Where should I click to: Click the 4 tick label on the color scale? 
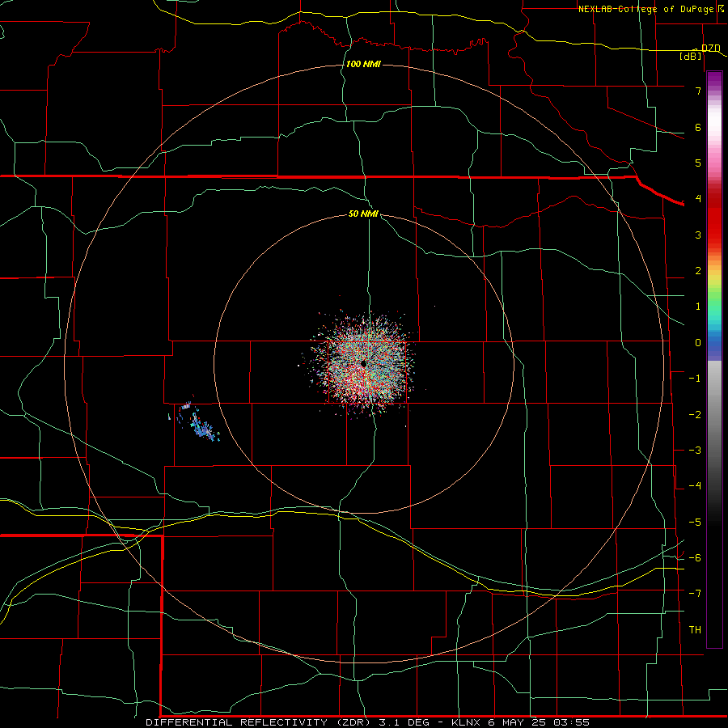coord(698,198)
